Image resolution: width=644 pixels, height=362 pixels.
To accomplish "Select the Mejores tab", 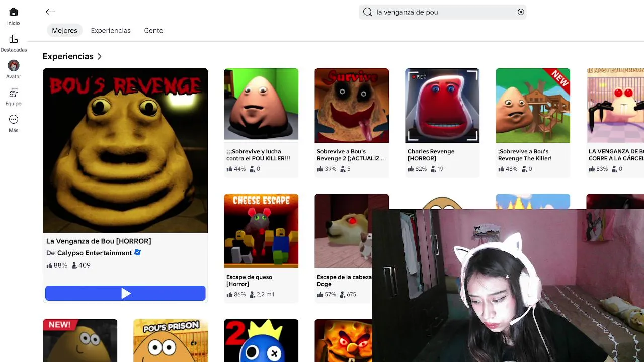I will [x=64, y=31].
